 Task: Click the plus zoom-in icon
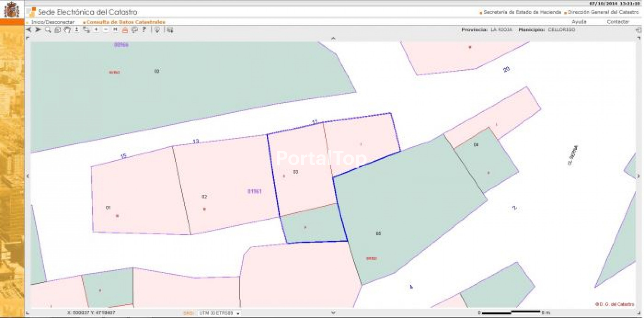coord(96,30)
